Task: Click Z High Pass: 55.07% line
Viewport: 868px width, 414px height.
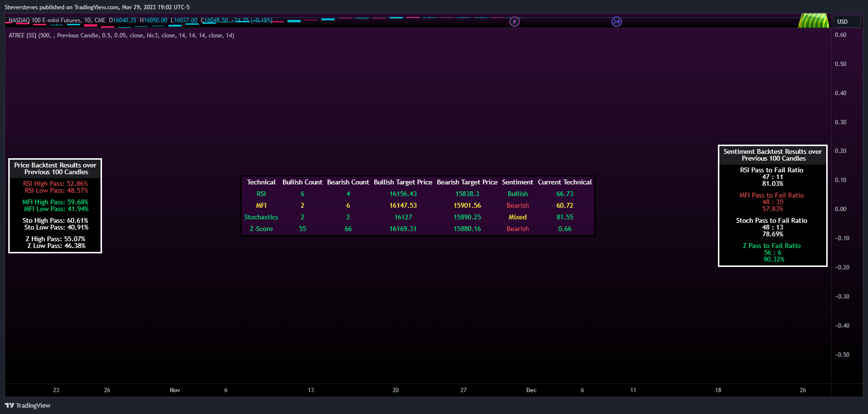Action: (55, 239)
